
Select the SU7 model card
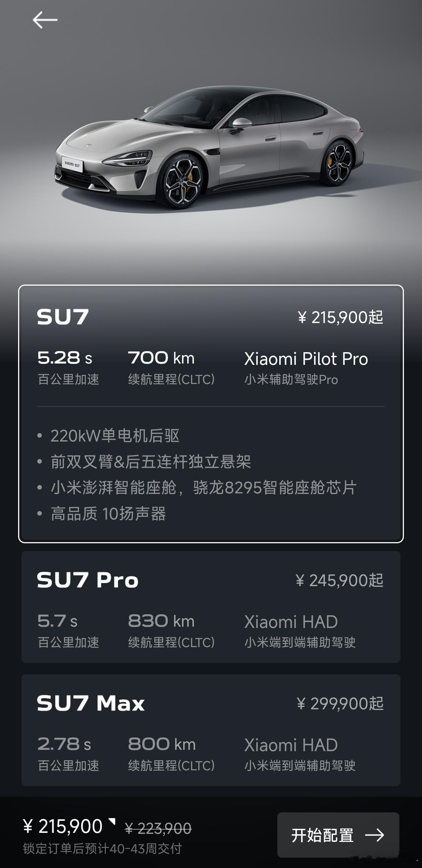click(x=211, y=414)
